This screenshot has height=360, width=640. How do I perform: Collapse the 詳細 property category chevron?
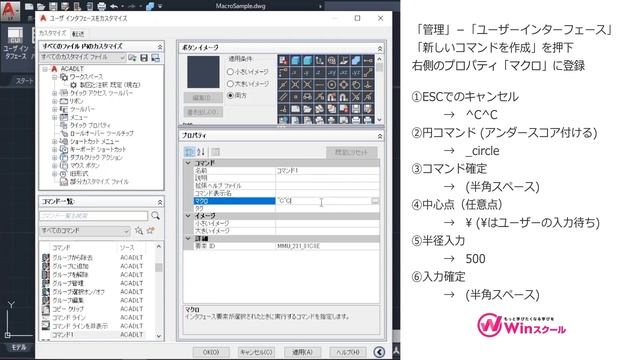click(x=188, y=238)
